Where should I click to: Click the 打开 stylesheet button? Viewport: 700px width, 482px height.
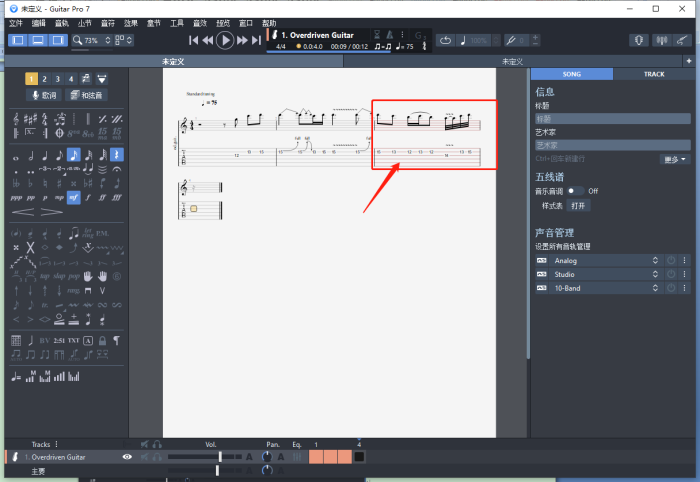coord(579,205)
